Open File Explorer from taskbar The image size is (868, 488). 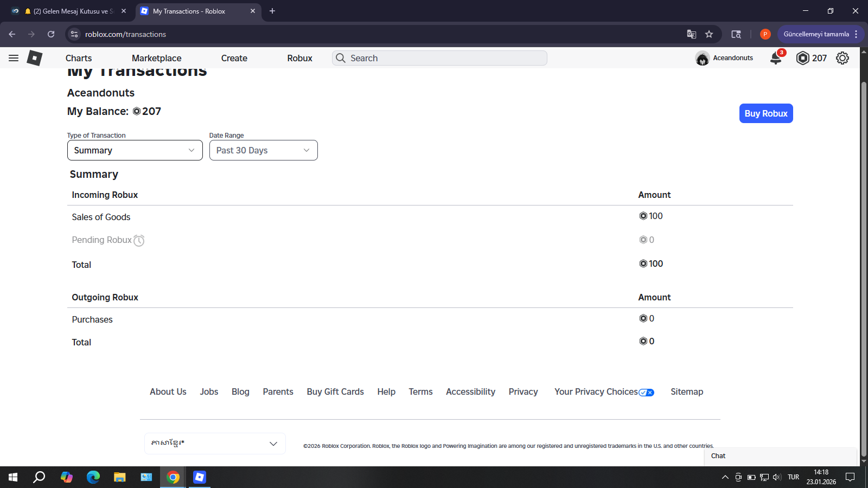(120, 477)
